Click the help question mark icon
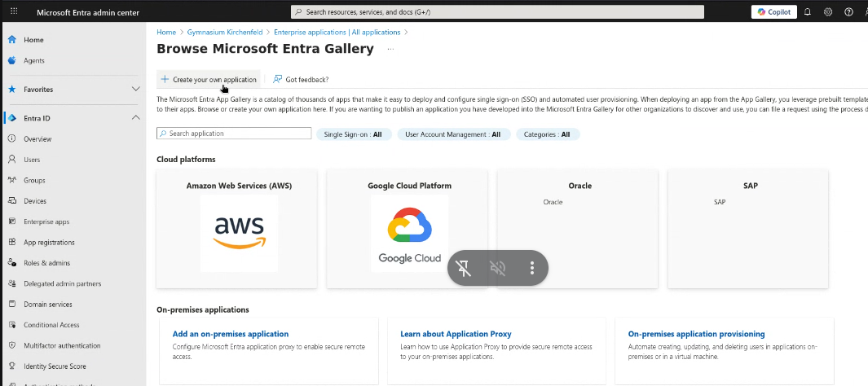This screenshot has width=868, height=386. pyautogui.click(x=848, y=12)
